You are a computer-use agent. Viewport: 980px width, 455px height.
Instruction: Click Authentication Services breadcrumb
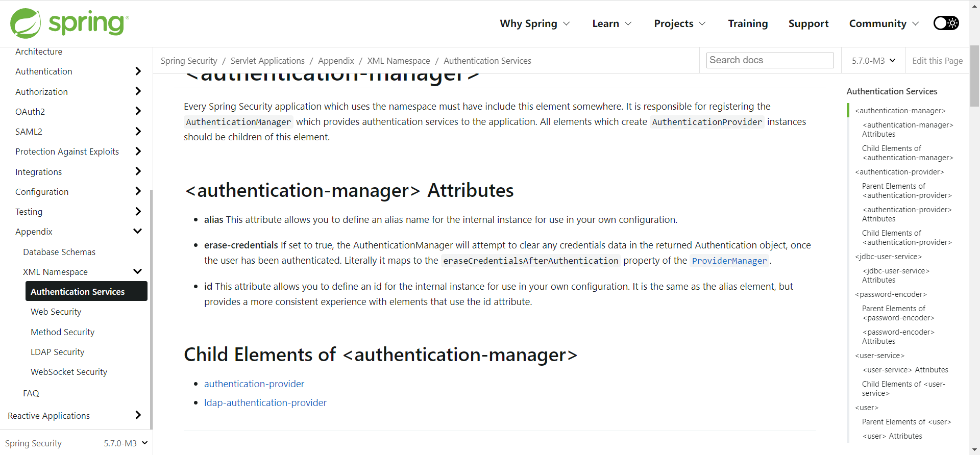(x=487, y=61)
